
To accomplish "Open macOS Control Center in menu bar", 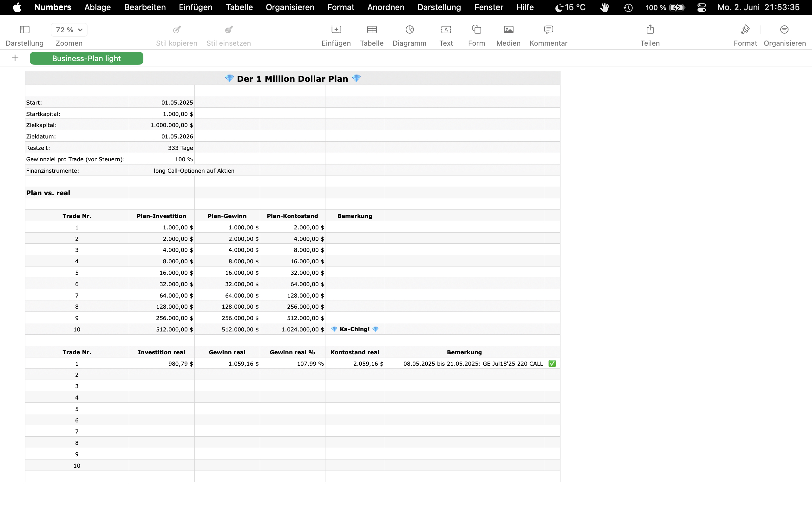I will tap(701, 7).
